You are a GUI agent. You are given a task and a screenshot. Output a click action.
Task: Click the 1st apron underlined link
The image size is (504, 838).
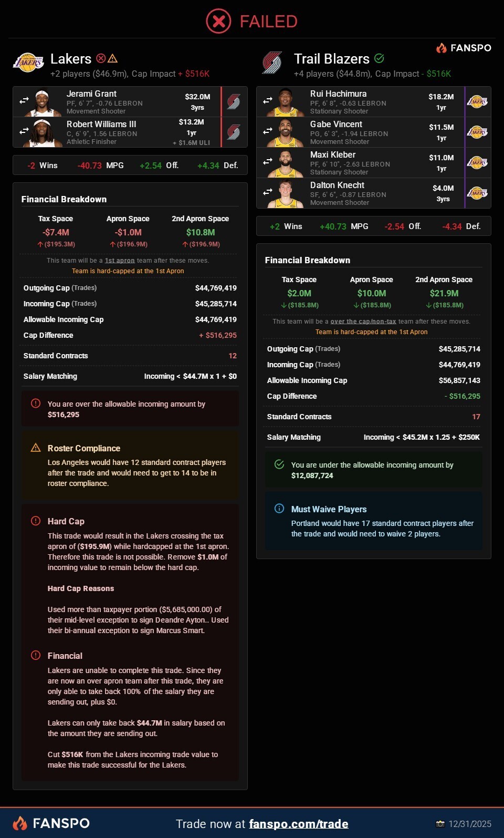pos(120,261)
